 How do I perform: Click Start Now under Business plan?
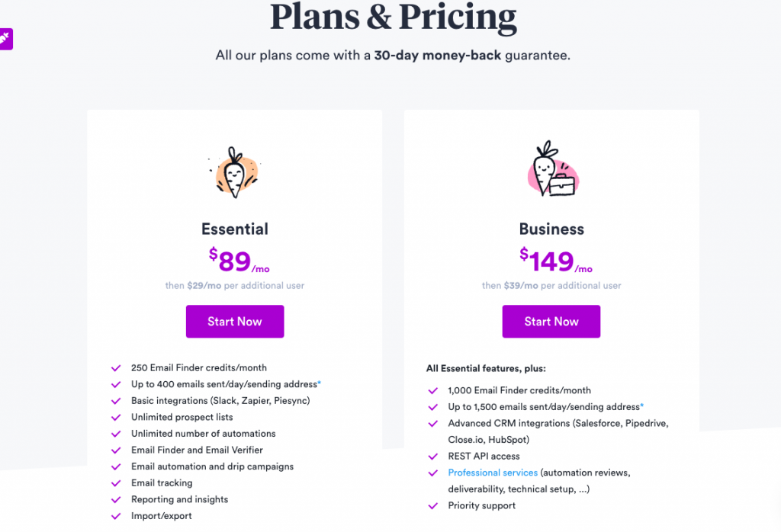tap(551, 322)
